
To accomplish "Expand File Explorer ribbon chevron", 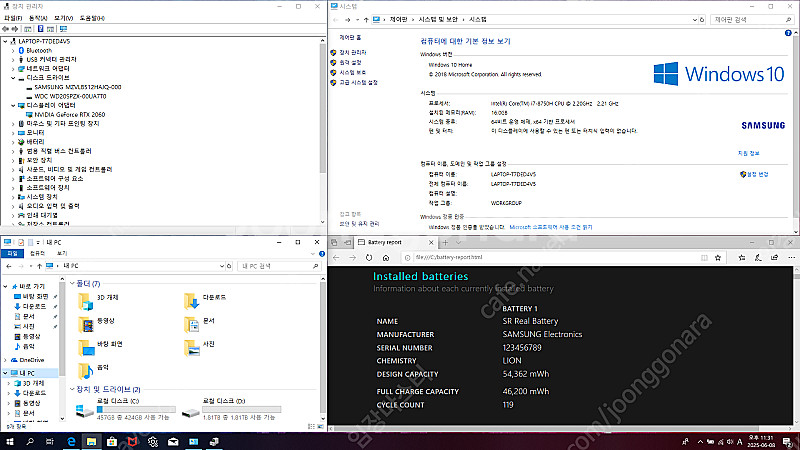I will click(x=313, y=254).
